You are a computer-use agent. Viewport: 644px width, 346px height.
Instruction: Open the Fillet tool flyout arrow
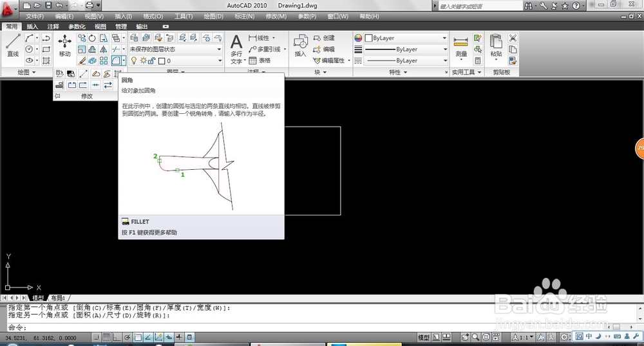[123, 60]
